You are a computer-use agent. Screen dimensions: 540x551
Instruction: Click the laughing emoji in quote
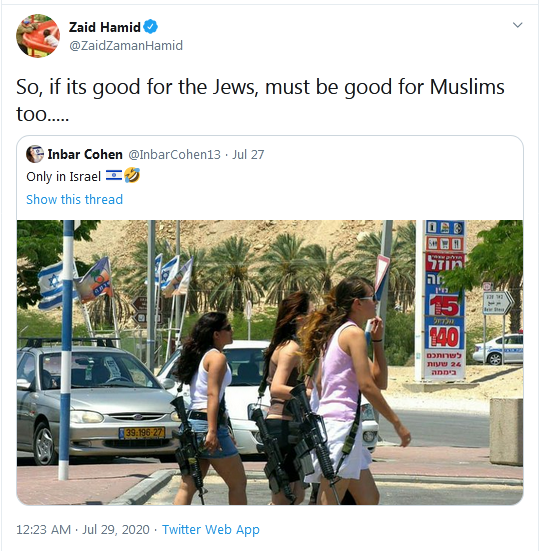point(132,175)
